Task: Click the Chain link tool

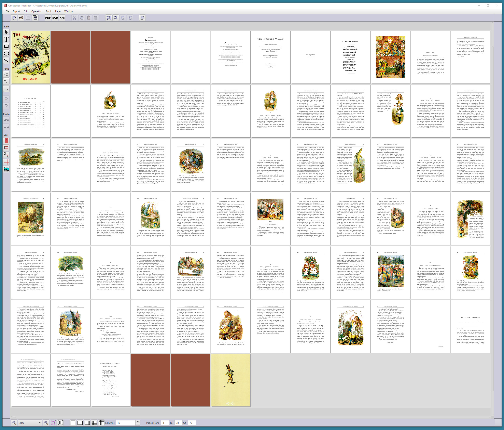Action: click(6, 120)
